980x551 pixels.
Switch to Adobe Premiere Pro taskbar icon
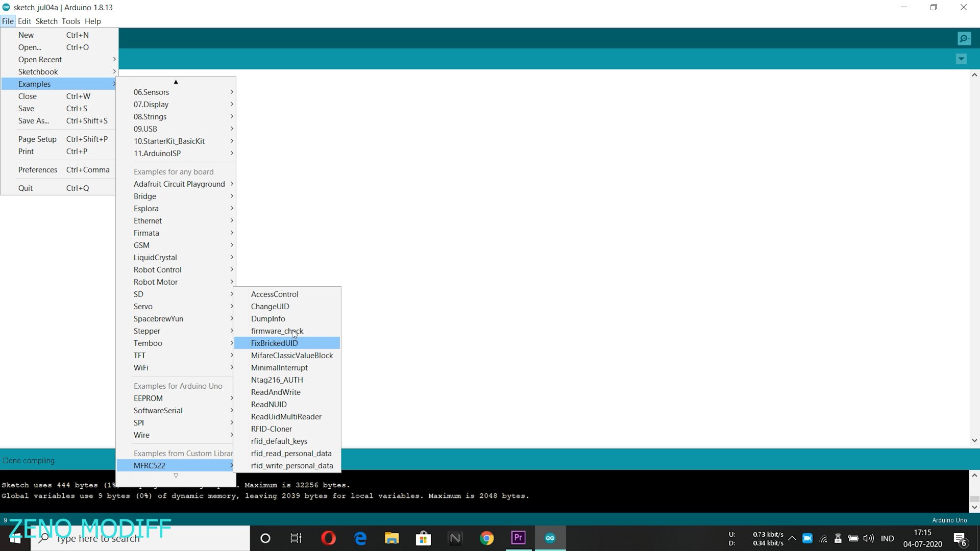coord(519,538)
